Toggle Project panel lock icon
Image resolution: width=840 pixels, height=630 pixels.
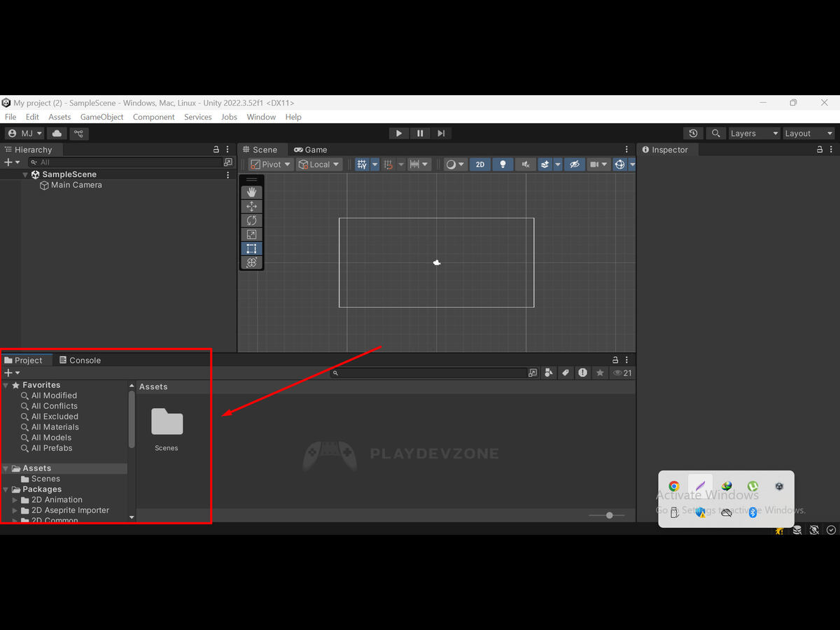click(x=615, y=360)
